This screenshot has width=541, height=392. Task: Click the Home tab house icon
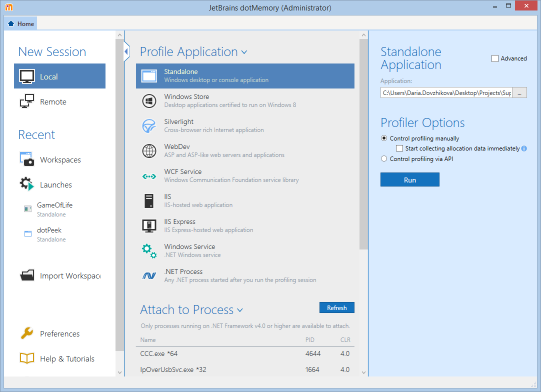(11, 23)
